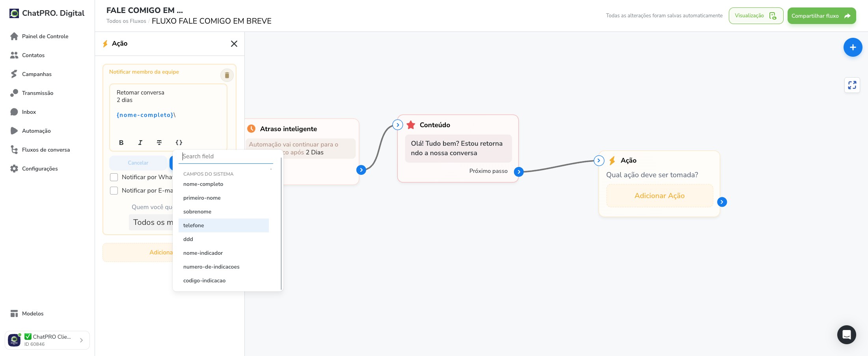This screenshot has width=868, height=356.
Task: Open Fluxos de conversa in sidebar
Action: (x=46, y=150)
